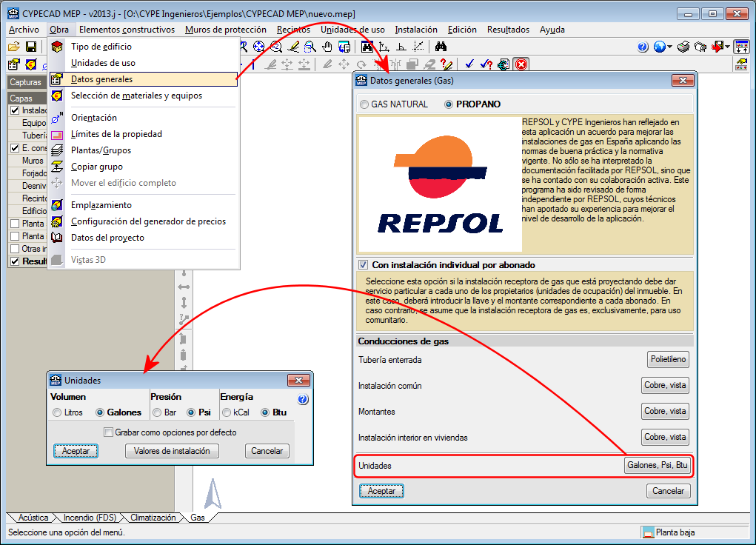Viewport: 756px width, 545px height.
Task: Click the redraw pencil icon
Action: (x=293, y=47)
